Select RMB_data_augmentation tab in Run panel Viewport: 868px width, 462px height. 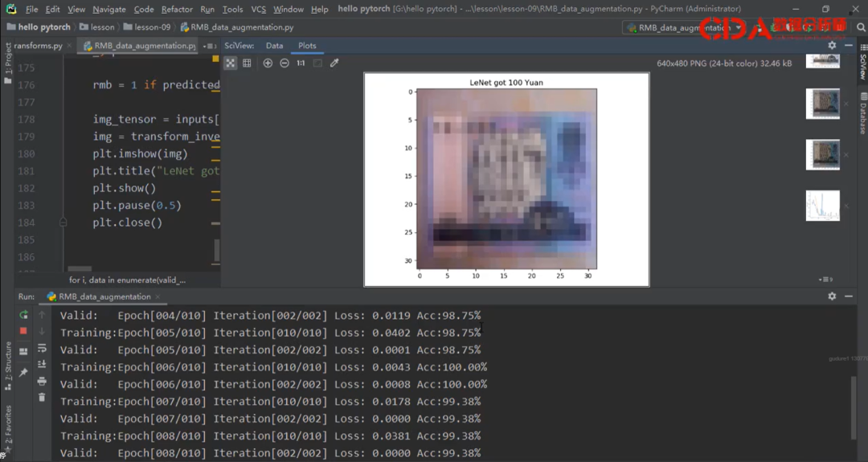click(x=99, y=296)
